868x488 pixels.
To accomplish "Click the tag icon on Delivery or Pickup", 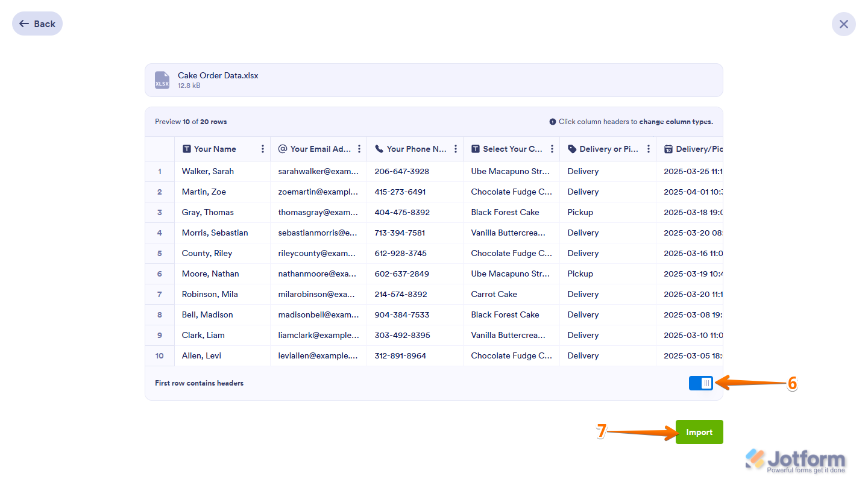I will click(x=572, y=149).
